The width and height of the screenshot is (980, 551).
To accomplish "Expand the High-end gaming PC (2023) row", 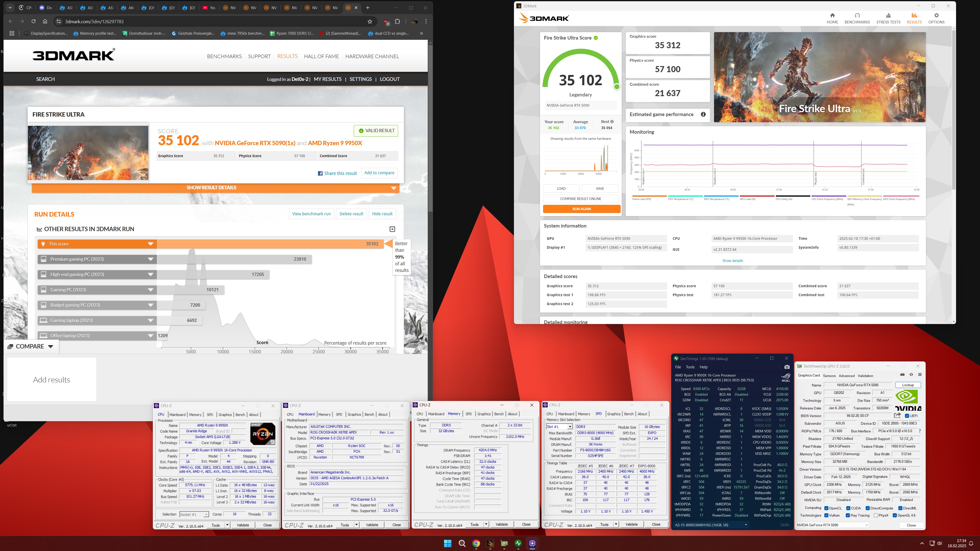I will pos(97,274).
